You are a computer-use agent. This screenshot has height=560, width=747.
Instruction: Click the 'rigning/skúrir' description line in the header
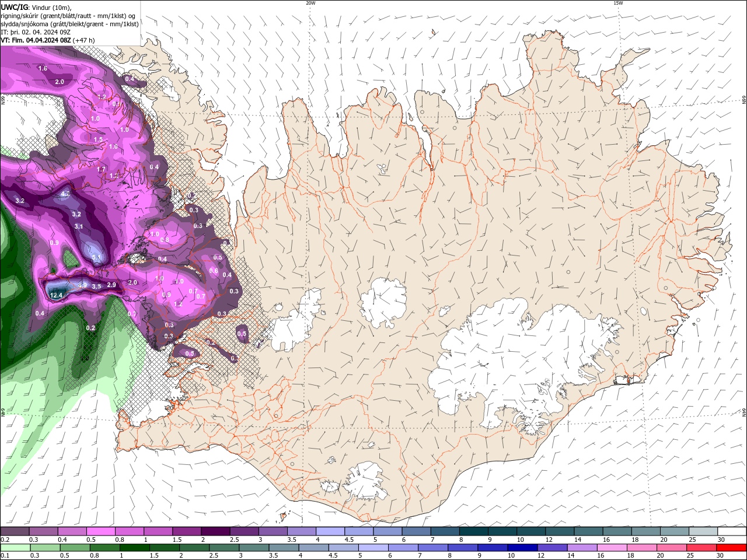(68, 15)
